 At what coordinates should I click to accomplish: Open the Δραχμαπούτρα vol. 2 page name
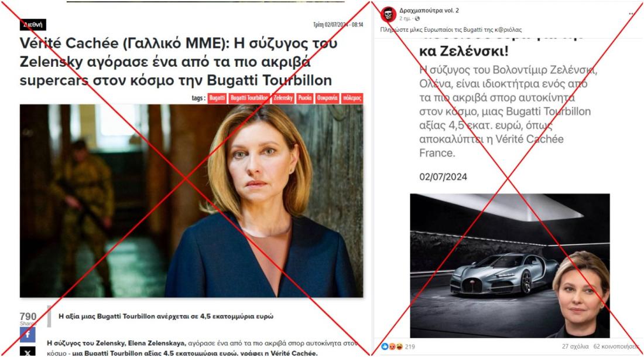coord(429,11)
